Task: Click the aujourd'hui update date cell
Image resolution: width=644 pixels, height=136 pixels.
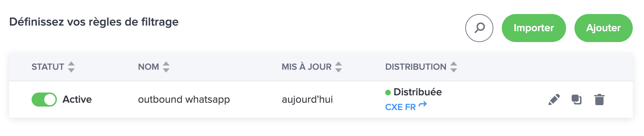Action: [x=307, y=100]
